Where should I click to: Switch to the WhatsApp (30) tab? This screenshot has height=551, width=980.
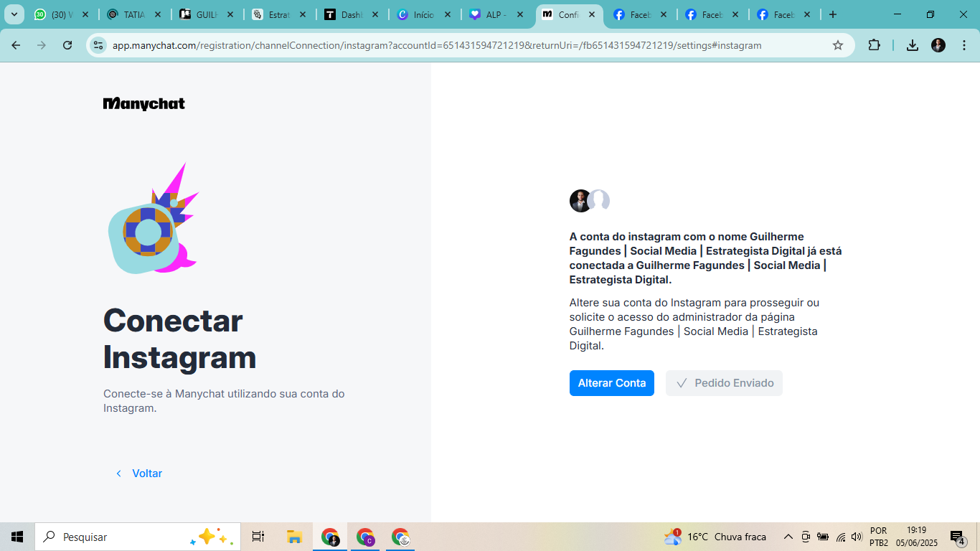(x=62, y=14)
